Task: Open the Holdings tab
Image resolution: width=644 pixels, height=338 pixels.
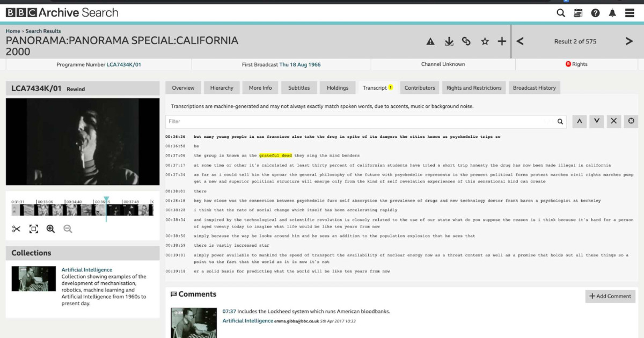Action: pyautogui.click(x=338, y=88)
